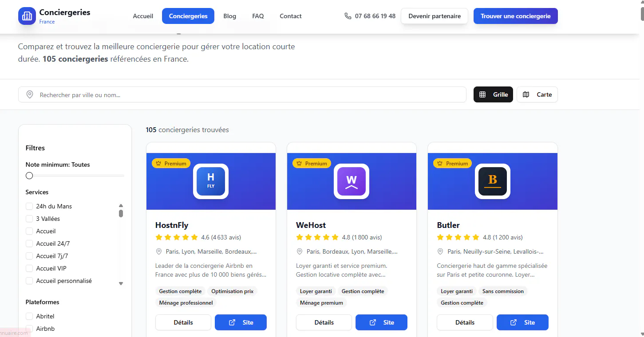The image size is (644, 337).
Task: Click the location pin icon in the search bar
Action: [30, 94]
